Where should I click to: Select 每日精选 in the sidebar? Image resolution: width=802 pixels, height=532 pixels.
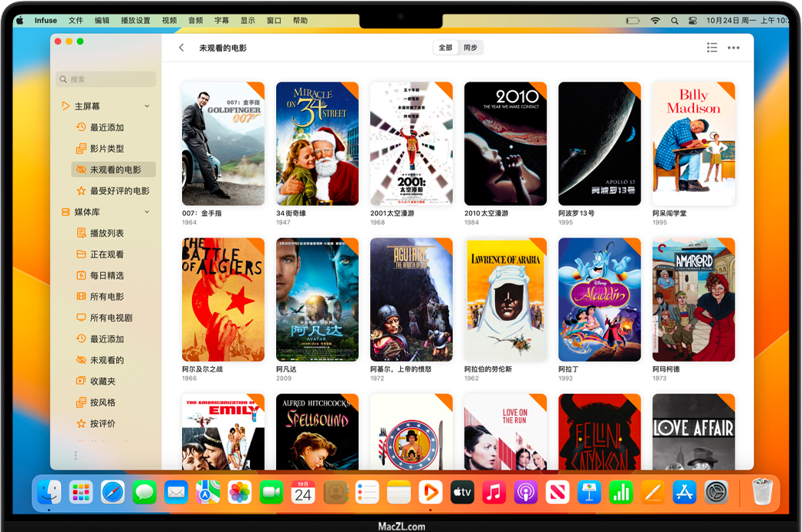[x=106, y=275]
